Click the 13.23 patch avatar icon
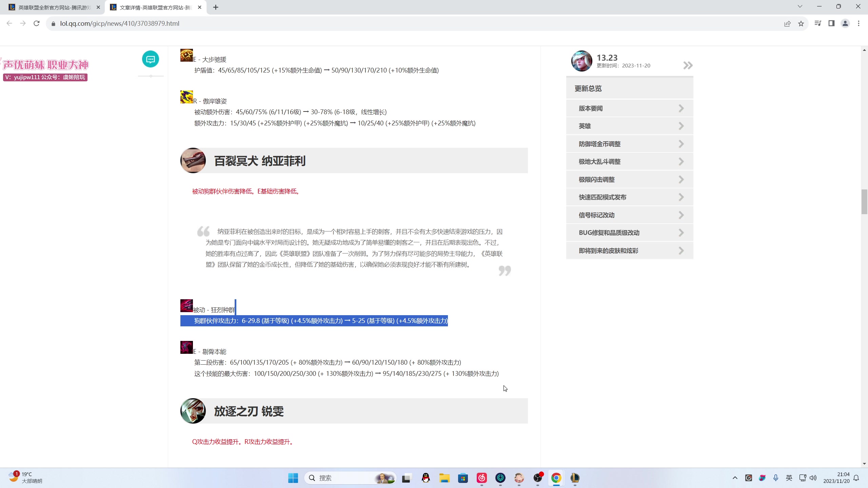868x488 pixels. tap(582, 61)
